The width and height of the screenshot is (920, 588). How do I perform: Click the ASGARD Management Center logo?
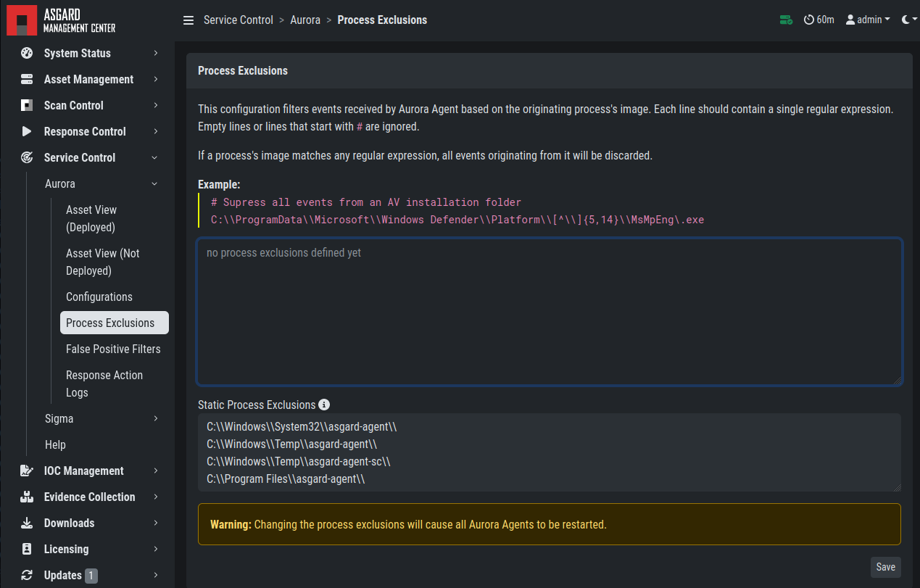pos(61,20)
